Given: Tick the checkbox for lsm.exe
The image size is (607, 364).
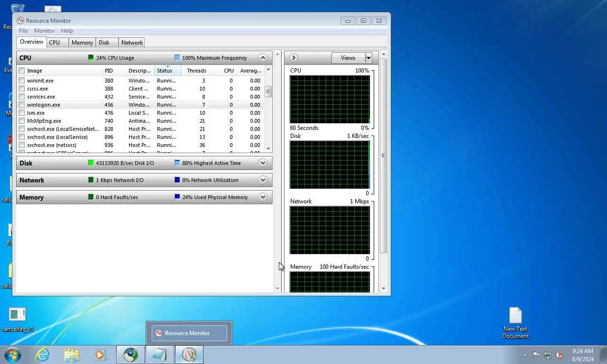Looking at the screenshot, I should (x=21, y=113).
